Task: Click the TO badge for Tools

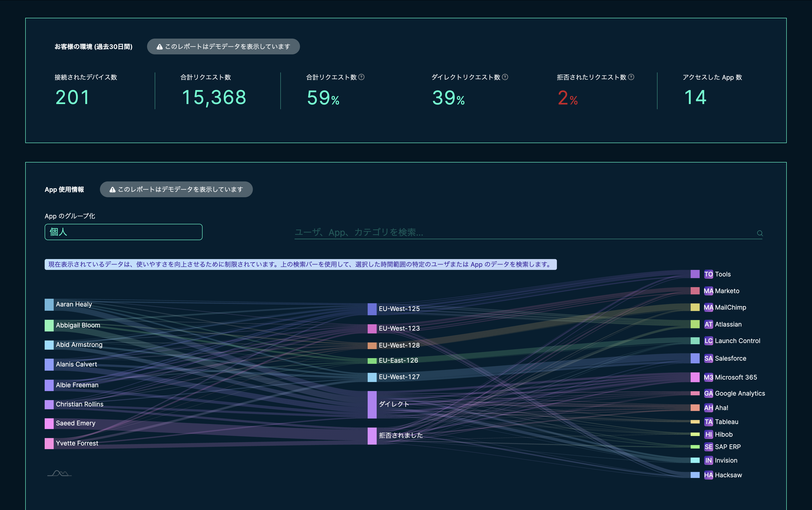Action: pos(708,274)
